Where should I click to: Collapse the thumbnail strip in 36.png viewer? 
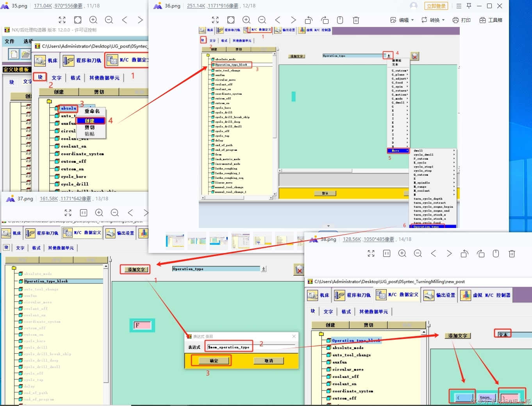click(x=328, y=226)
